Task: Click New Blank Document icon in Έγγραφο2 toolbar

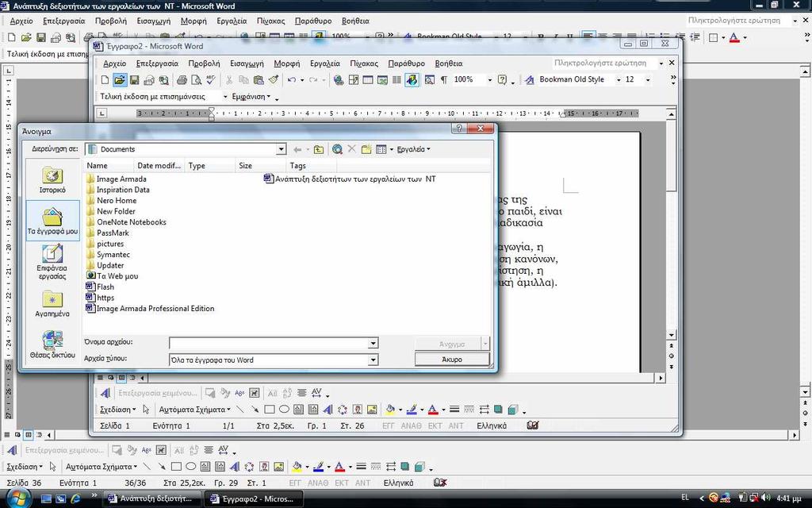Action: [x=105, y=80]
